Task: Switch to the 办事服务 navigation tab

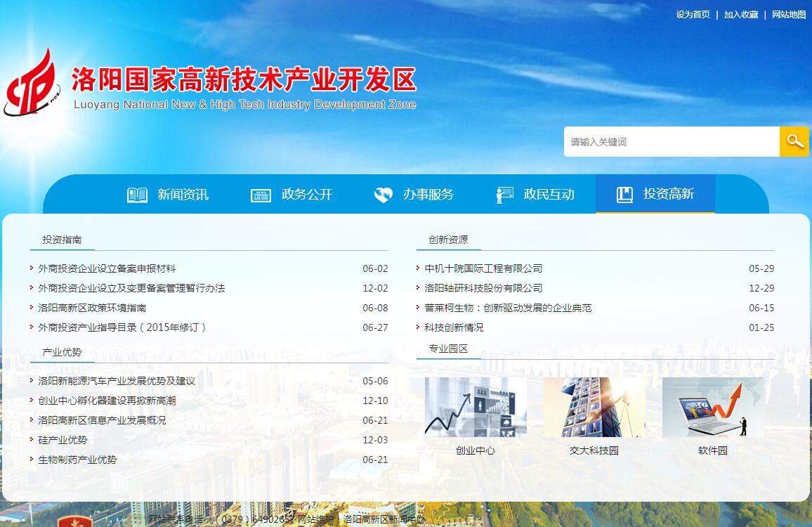Action: point(428,195)
